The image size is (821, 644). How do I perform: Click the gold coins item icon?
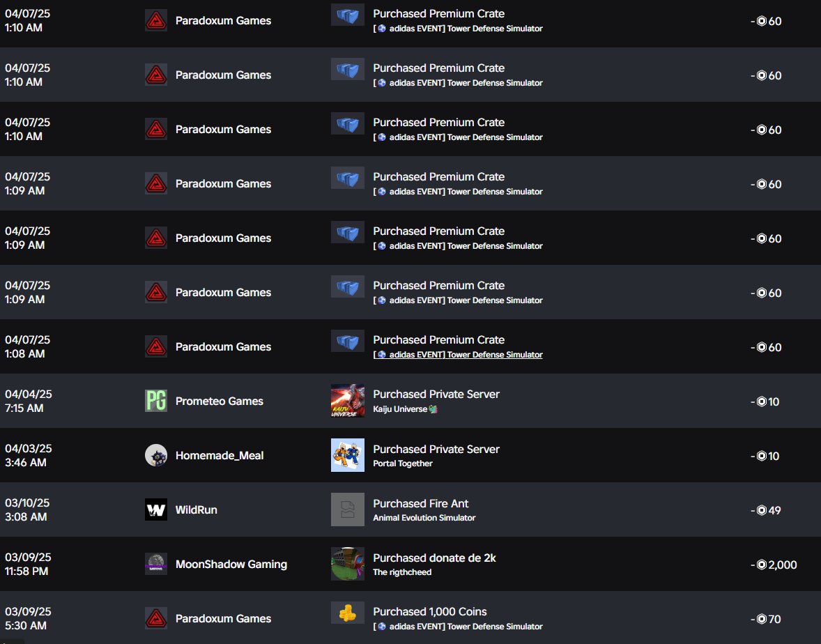(348, 613)
